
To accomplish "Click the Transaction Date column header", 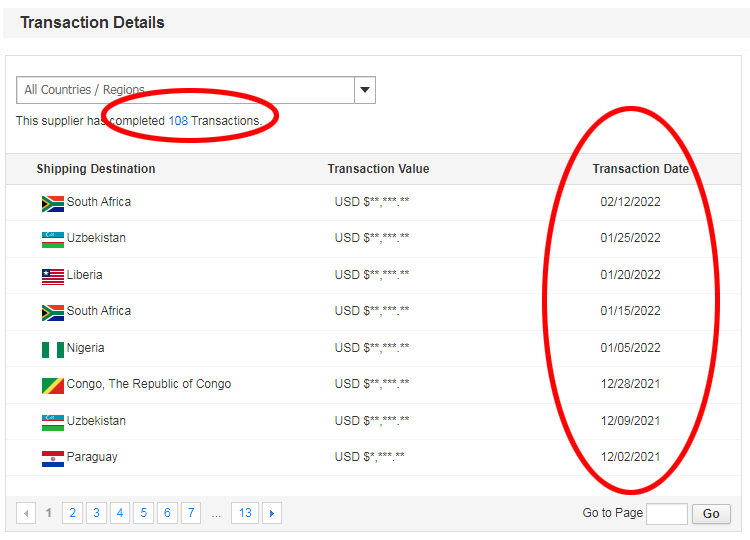I will 640,169.
